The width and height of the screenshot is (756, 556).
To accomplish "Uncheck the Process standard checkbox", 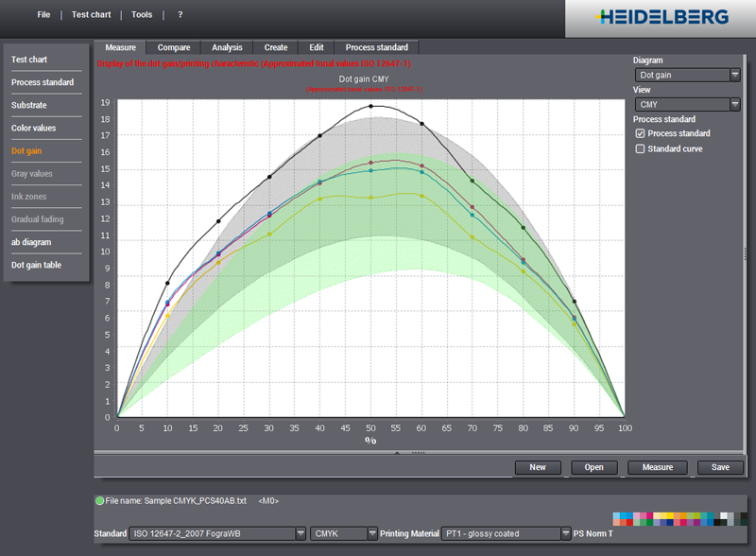I will 640,133.
